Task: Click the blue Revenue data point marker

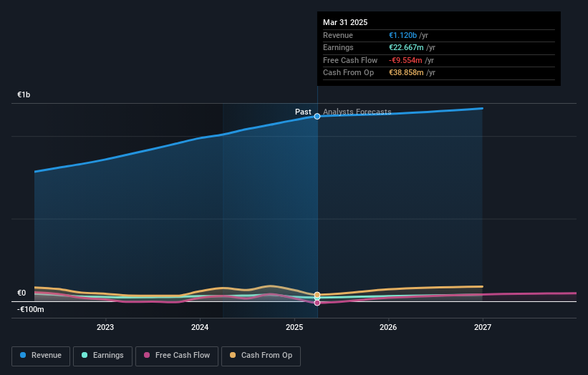Action: (x=317, y=117)
